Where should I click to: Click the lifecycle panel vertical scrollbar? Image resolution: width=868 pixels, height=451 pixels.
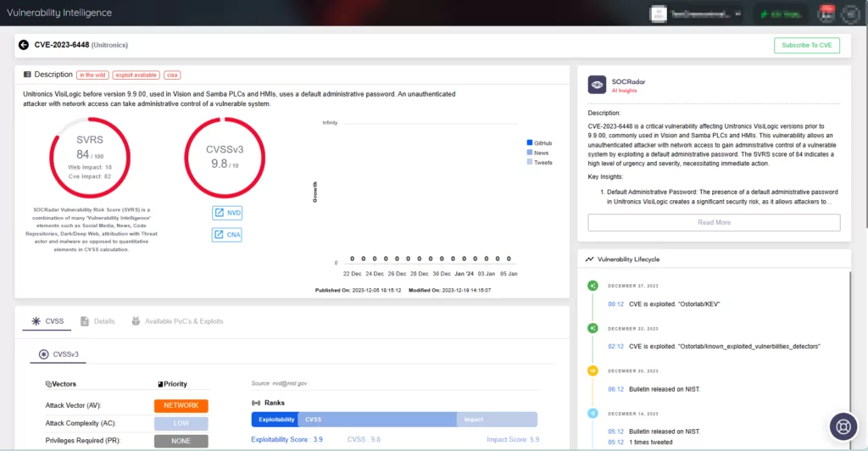click(850, 359)
